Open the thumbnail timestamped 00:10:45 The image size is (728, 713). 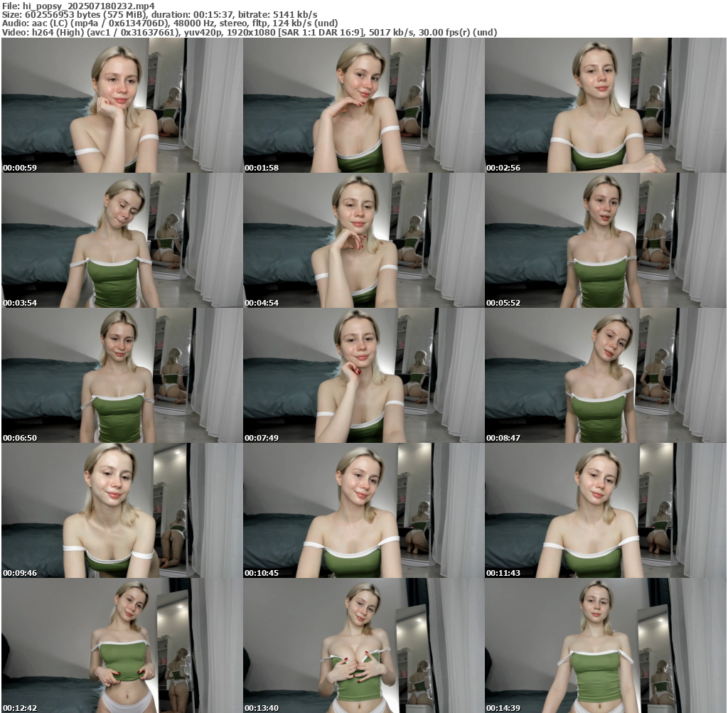[363, 510]
